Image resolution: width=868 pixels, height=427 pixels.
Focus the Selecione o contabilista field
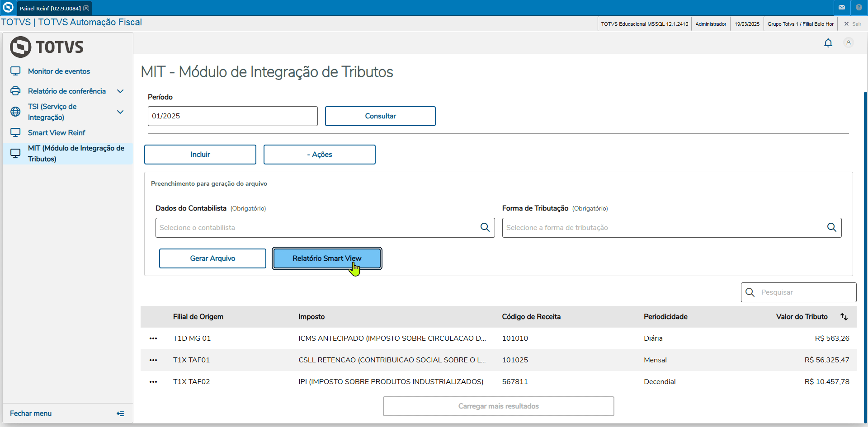325,228
